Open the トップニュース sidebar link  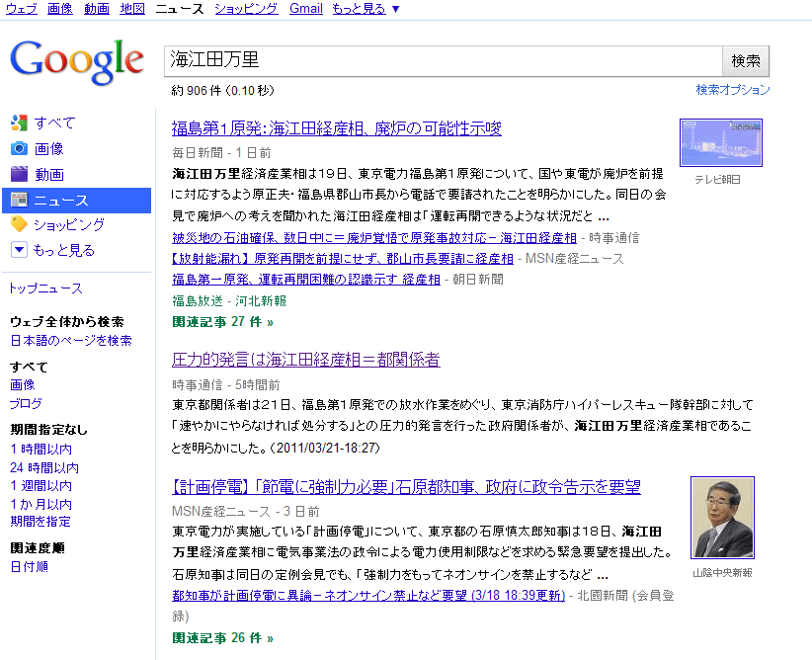[45, 289]
